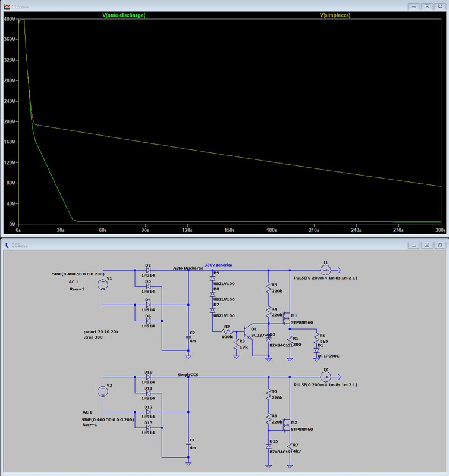
Task: Select diode D2 in upper bridge
Action: point(148,270)
